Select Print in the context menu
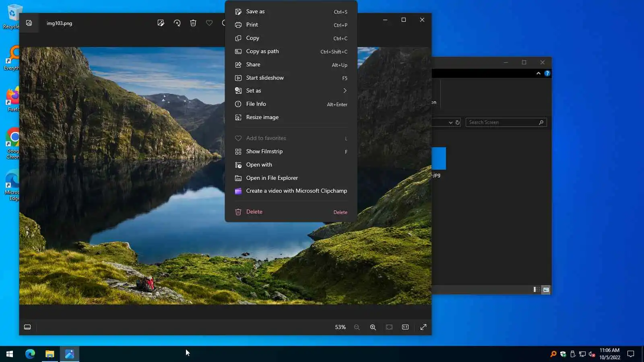The image size is (644, 362). tap(291, 25)
